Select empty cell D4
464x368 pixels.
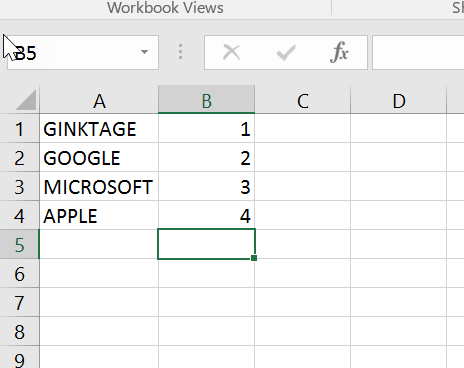click(399, 216)
